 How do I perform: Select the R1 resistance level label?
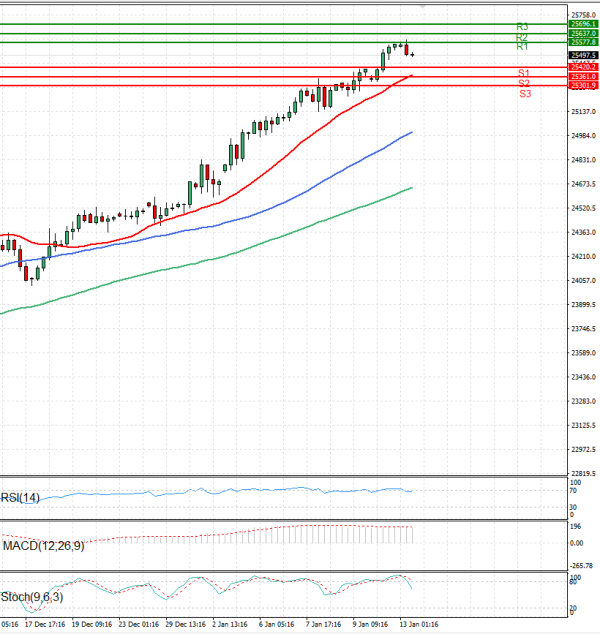tap(522, 47)
